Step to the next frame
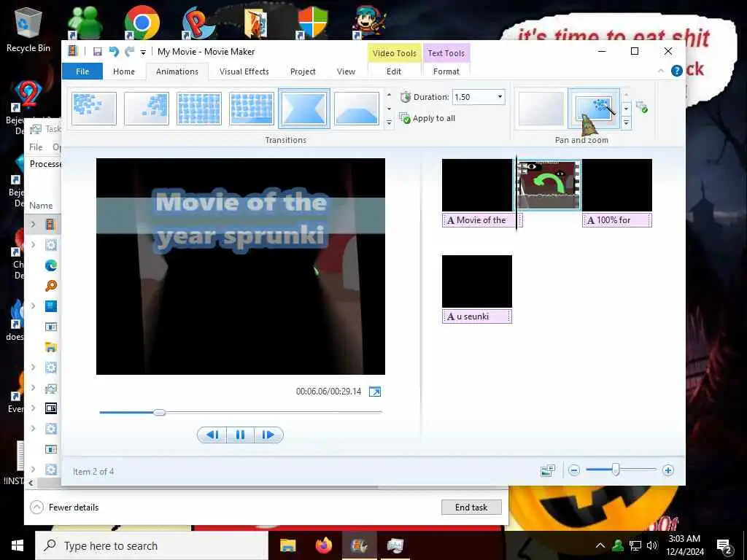 pos(268,435)
